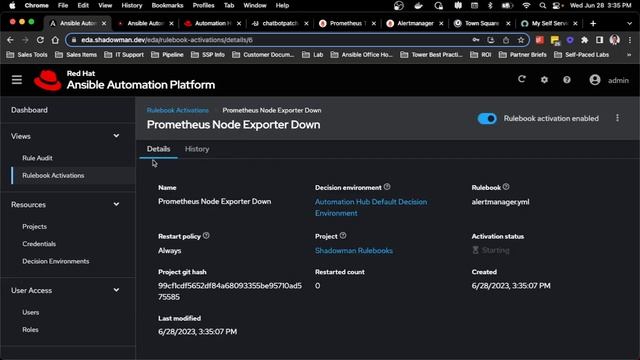This screenshot has height=360, width=640.
Task: Open Projects in sidebar
Action: click(34, 227)
